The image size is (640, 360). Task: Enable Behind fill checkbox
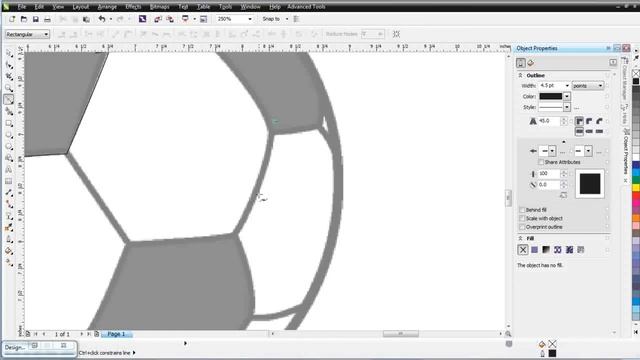pos(522,210)
